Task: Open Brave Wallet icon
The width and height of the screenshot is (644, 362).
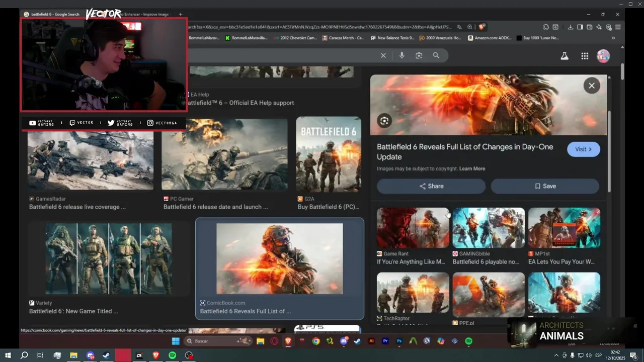Action: point(590,27)
